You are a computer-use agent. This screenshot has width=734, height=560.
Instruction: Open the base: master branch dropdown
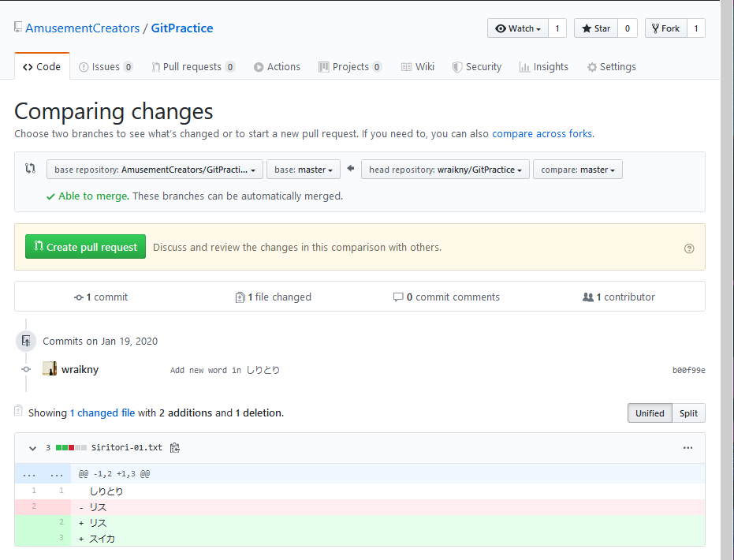[304, 170]
